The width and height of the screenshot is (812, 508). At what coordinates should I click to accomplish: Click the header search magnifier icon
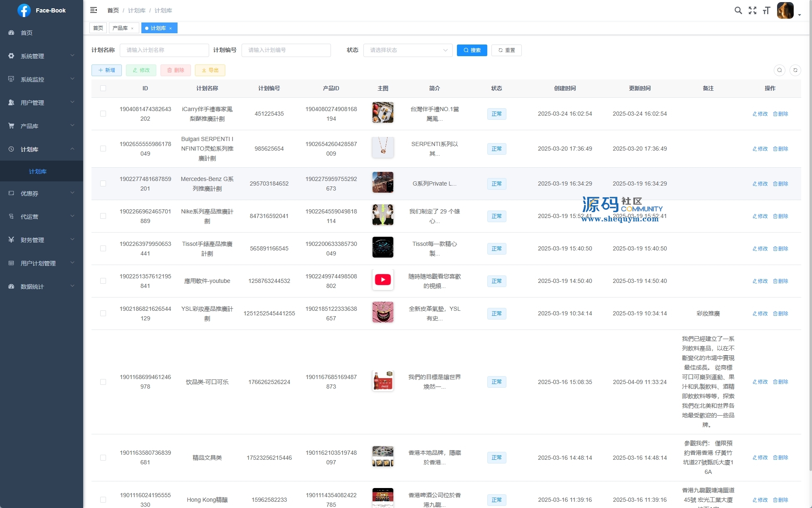(x=738, y=10)
